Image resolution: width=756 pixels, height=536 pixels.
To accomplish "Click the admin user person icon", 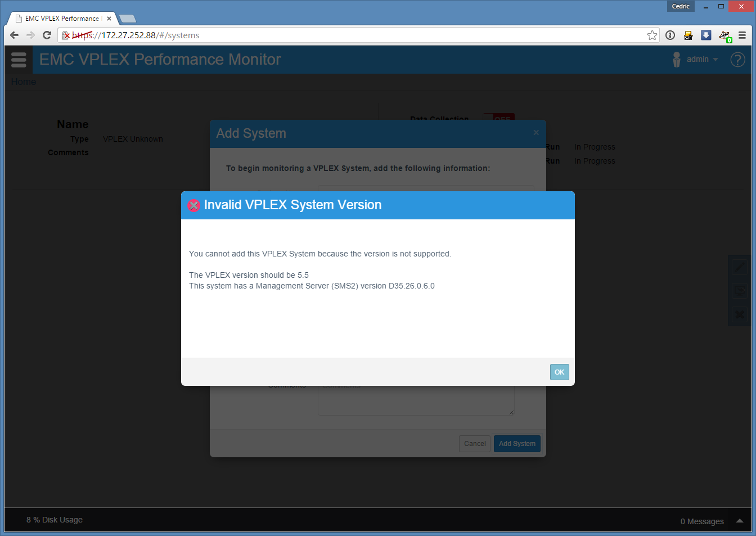I will point(677,59).
